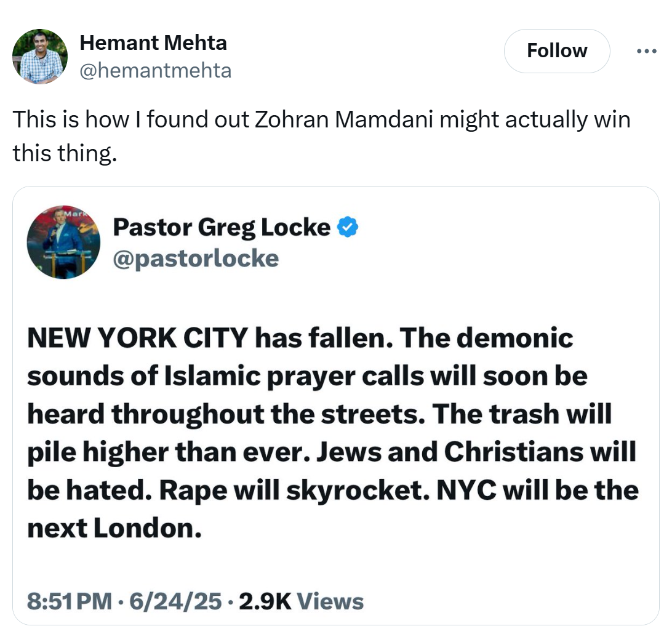Open the @pastorlocke handle link

(196, 259)
